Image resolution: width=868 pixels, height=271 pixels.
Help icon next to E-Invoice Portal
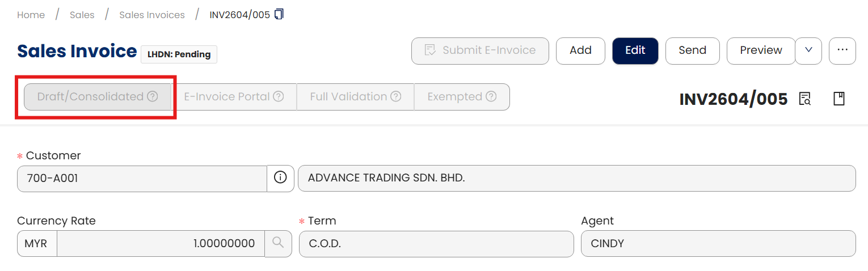(x=279, y=96)
